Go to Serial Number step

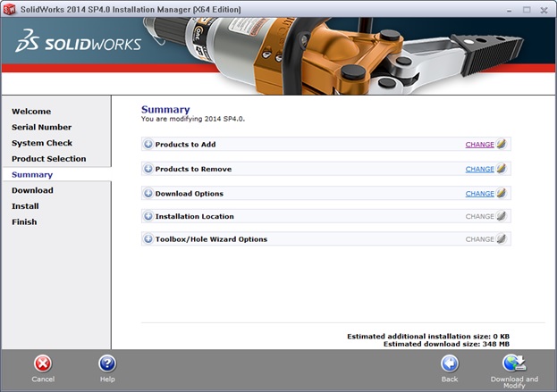pos(42,128)
